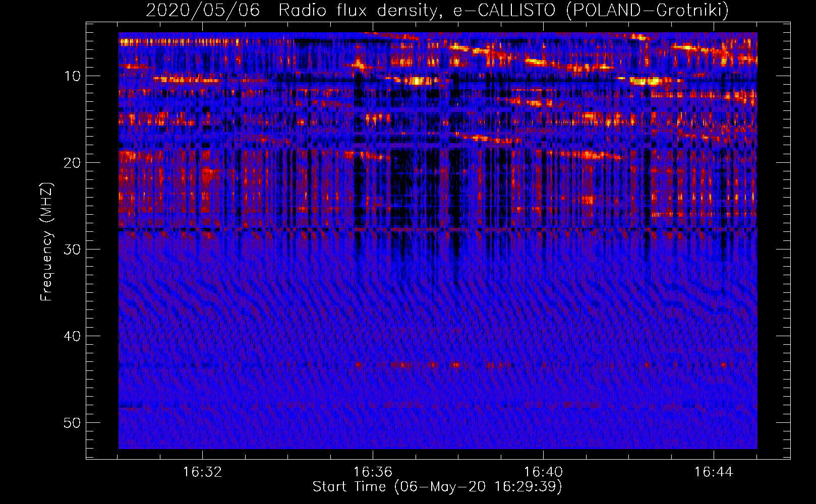Click the date '2020/05/06' in the title
The image size is (816, 504).
[203, 10]
